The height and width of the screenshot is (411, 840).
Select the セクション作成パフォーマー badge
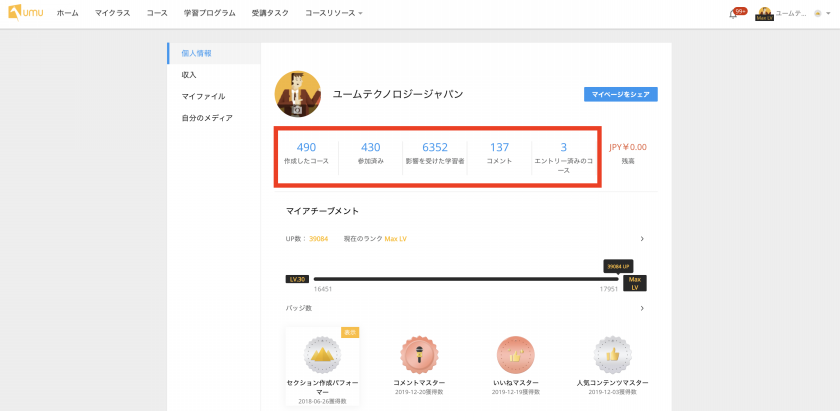[322, 367]
